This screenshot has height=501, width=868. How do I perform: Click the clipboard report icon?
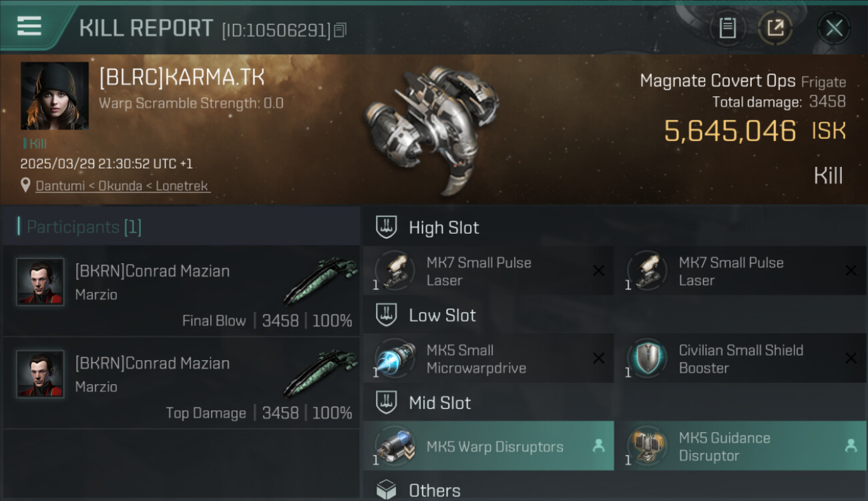click(x=727, y=28)
